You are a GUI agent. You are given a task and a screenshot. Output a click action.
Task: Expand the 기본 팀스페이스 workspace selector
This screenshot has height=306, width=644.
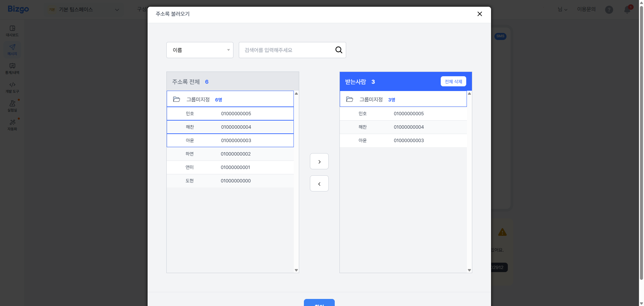(84, 10)
